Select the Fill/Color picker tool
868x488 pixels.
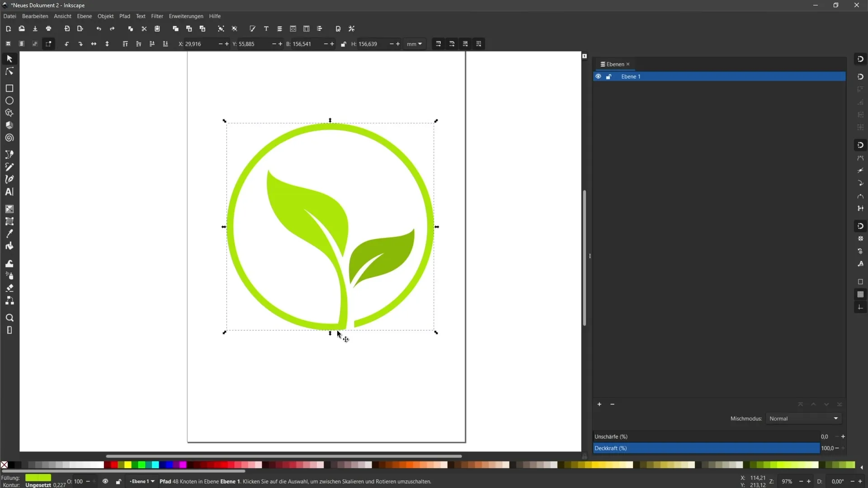(9, 233)
